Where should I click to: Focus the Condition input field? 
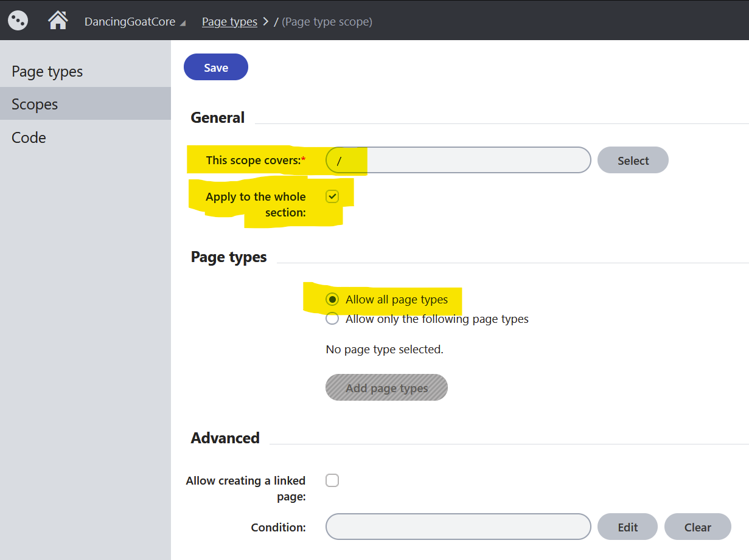458,527
